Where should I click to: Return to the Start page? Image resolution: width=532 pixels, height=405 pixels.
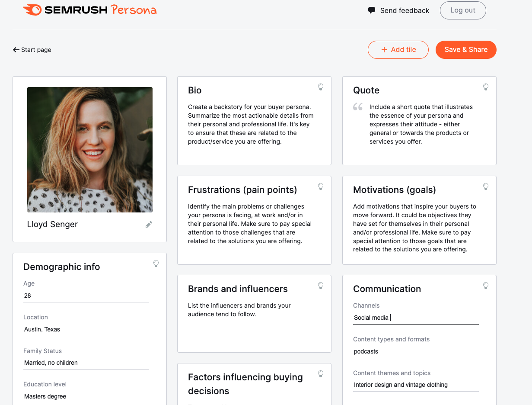point(32,49)
